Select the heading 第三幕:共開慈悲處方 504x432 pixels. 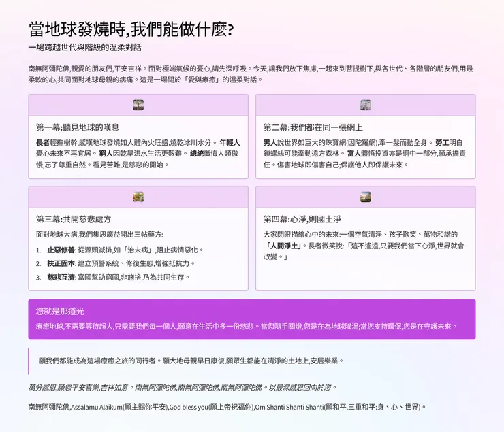(x=74, y=219)
